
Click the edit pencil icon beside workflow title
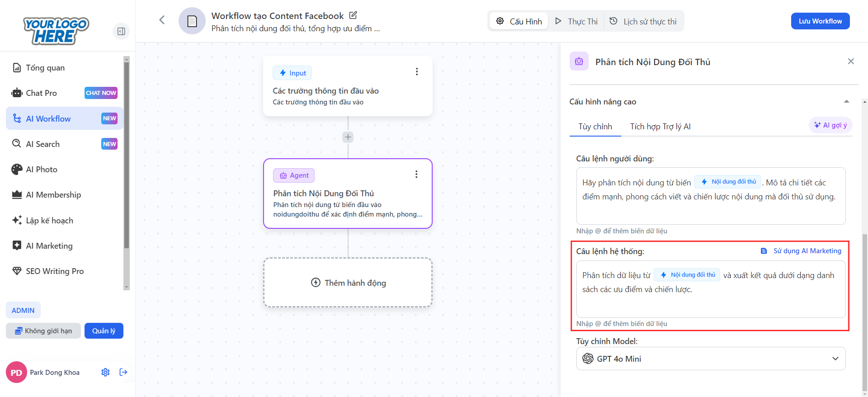353,15
